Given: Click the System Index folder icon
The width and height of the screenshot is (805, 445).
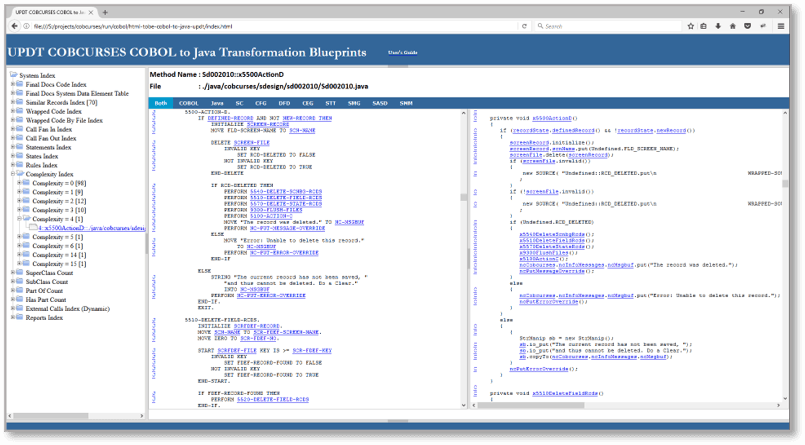Looking at the screenshot, I should tap(13, 75).
